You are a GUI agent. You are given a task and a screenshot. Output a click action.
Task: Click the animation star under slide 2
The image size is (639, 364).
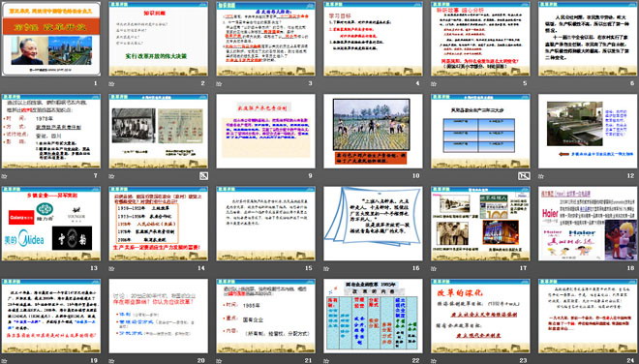[x=111, y=84]
